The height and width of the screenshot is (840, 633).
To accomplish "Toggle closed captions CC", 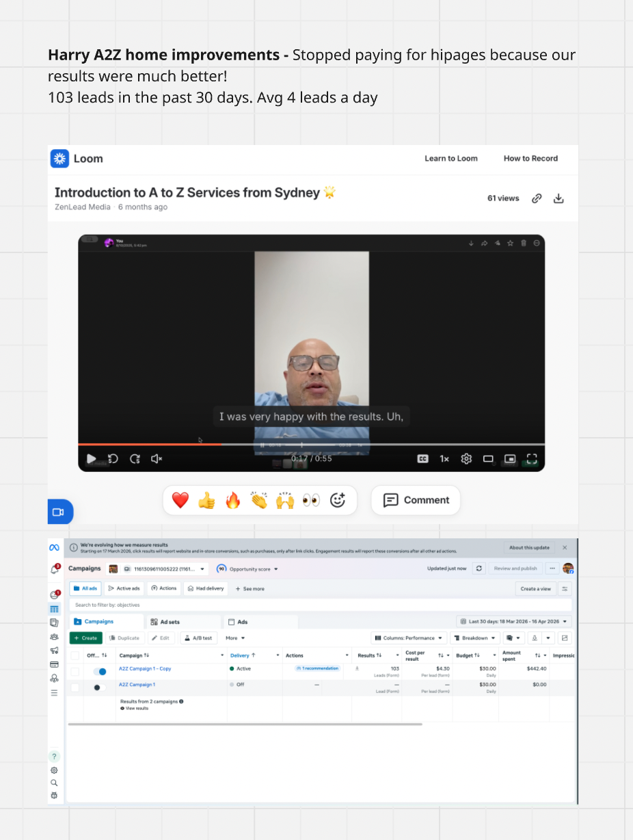I will click(423, 459).
